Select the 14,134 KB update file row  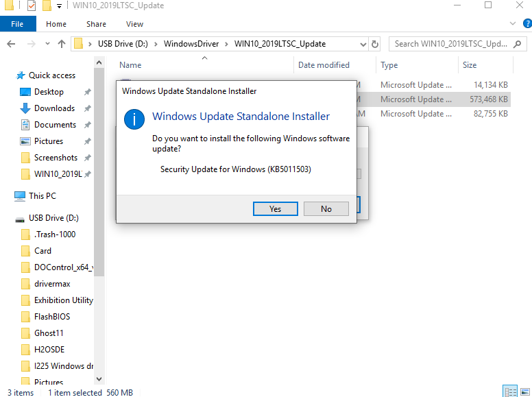[433, 85]
